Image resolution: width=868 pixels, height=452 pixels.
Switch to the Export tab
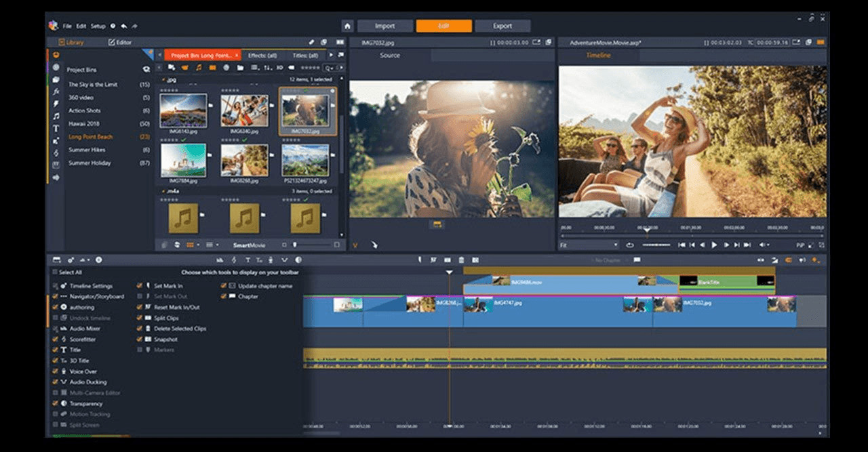click(x=502, y=26)
